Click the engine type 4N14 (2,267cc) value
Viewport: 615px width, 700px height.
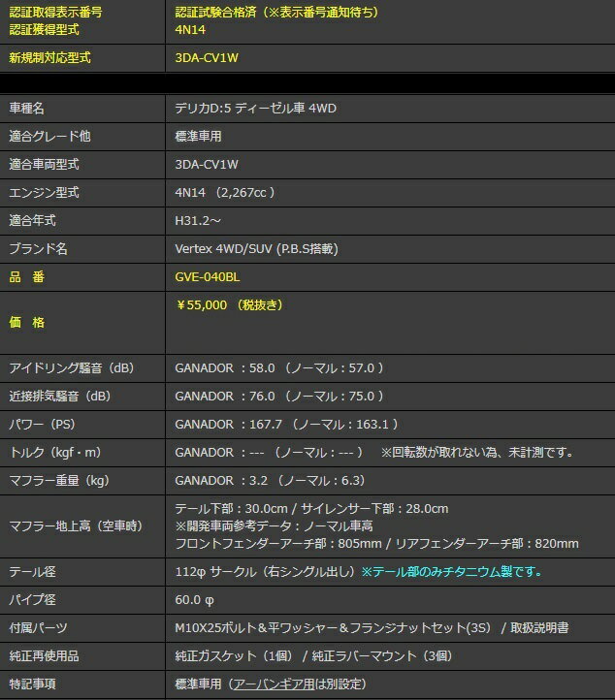[225, 192]
